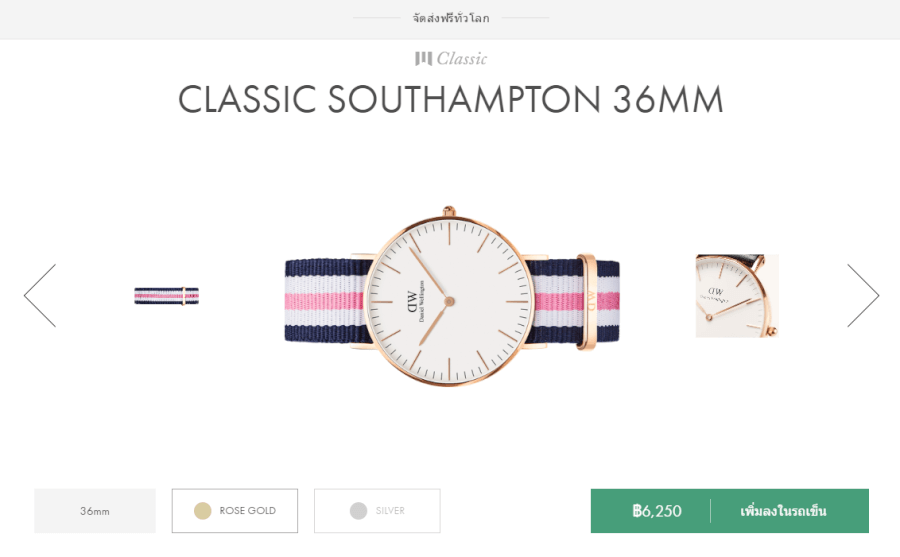Click the main Southampton watch image
The image size is (900, 557).
coord(450,300)
